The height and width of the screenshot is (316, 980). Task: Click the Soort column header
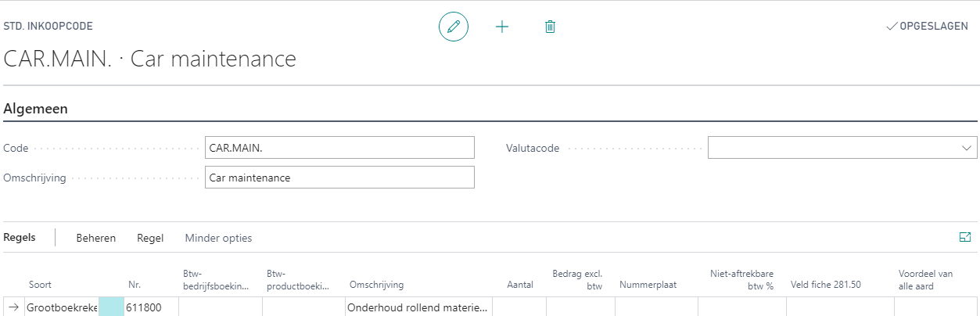coord(40,285)
